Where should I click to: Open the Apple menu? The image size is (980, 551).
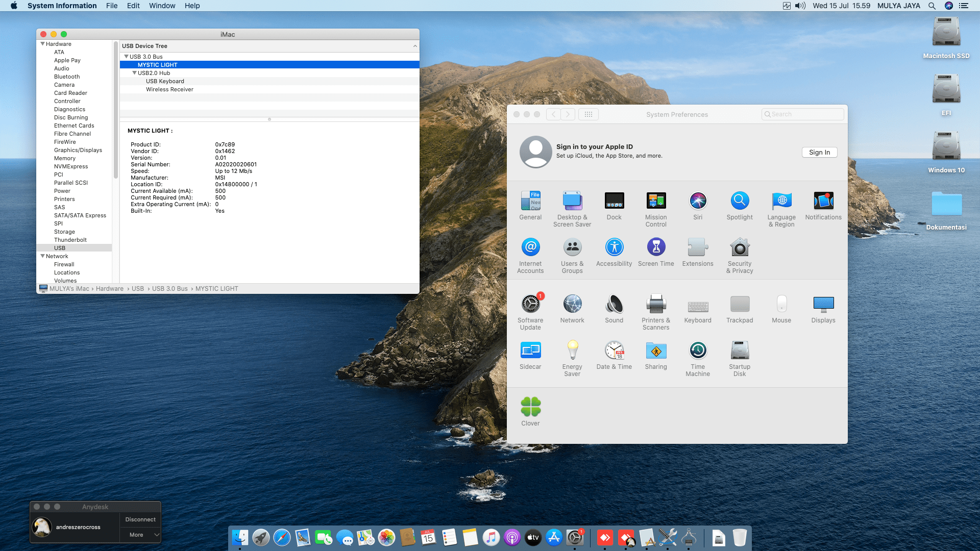pos(14,6)
